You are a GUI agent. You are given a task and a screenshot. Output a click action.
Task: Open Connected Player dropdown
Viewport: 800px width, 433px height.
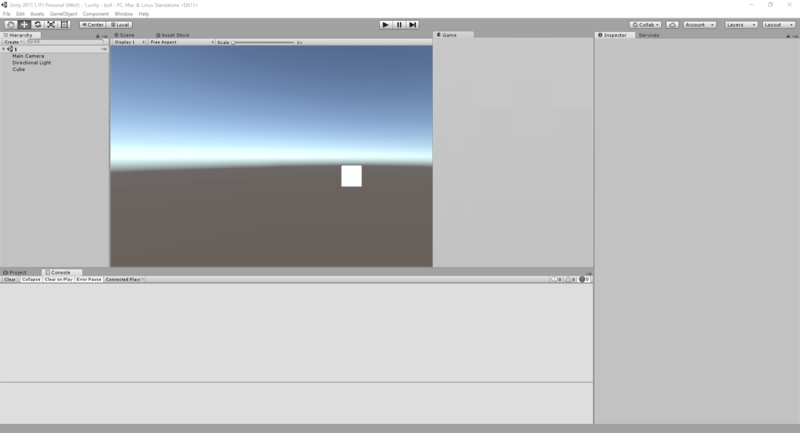tap(124, 279)
